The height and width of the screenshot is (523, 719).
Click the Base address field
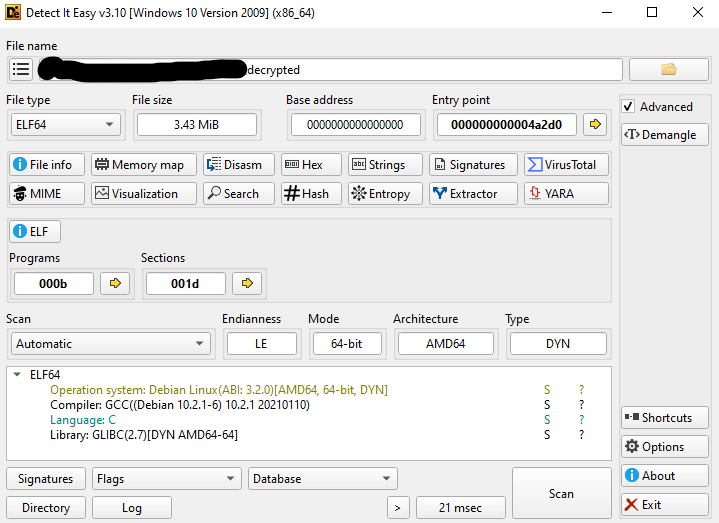tap(355, 125)
